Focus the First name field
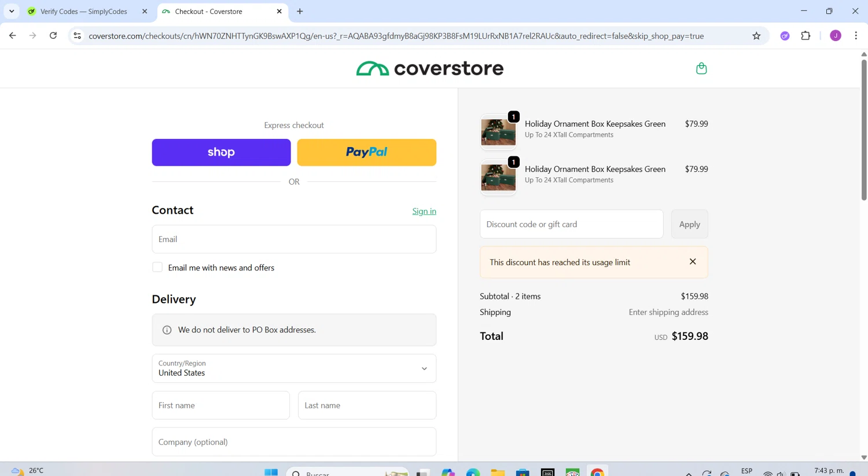 coord(220,405)
